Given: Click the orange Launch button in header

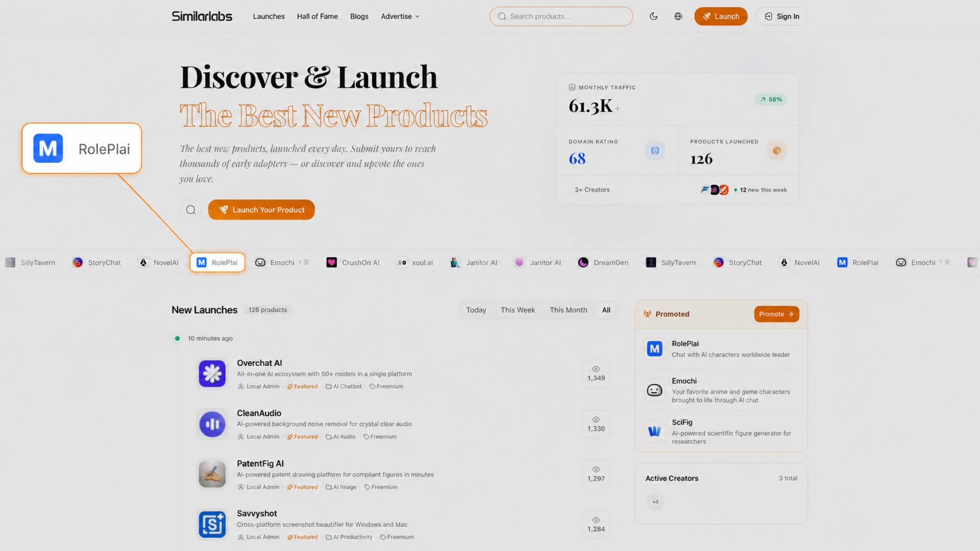Looking at the screenshot, I should (x=721, y=16).
